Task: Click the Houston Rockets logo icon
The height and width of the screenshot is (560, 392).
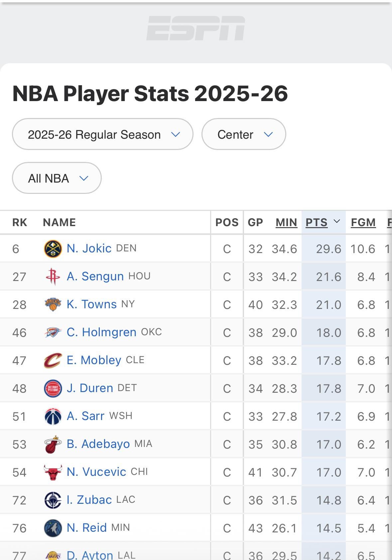Action: pyautogui.click(x=53, y=277)
